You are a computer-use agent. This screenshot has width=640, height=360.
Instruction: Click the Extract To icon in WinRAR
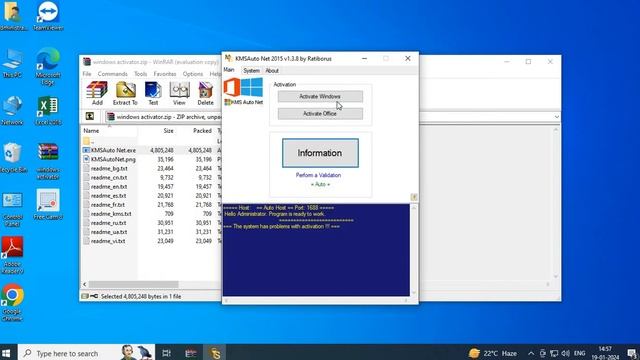click(125, 93)
